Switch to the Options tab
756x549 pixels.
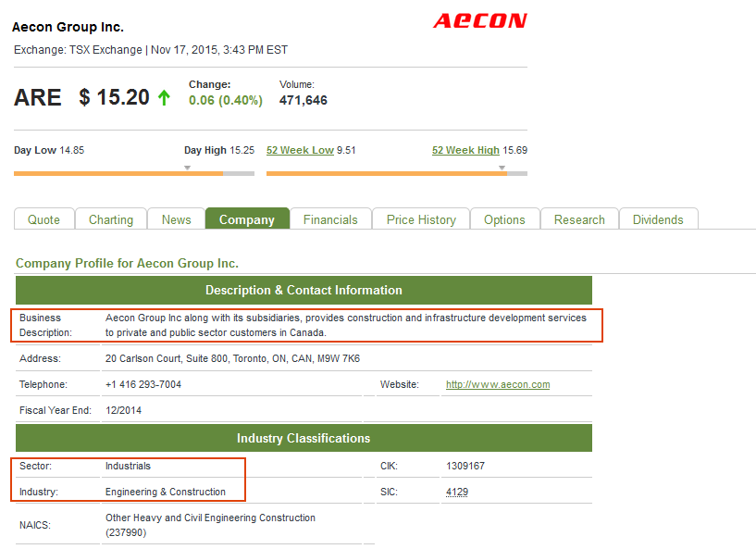point(505,219)
